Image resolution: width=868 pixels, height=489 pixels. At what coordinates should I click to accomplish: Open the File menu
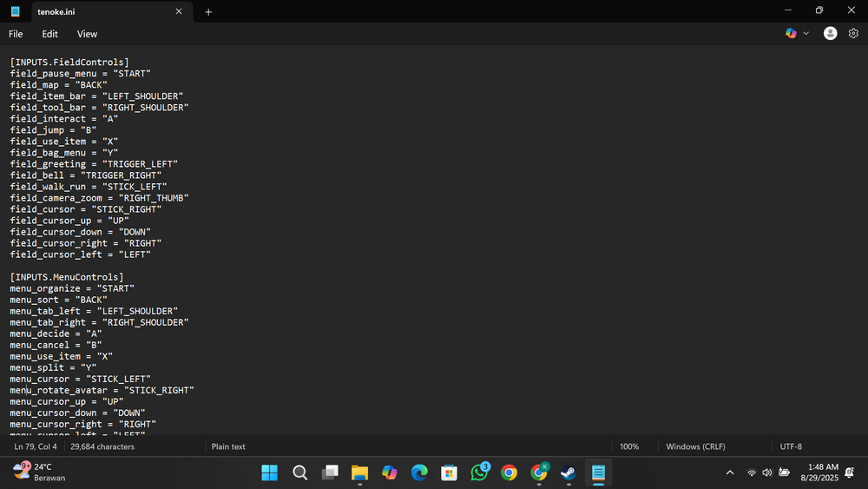point(16,34)
